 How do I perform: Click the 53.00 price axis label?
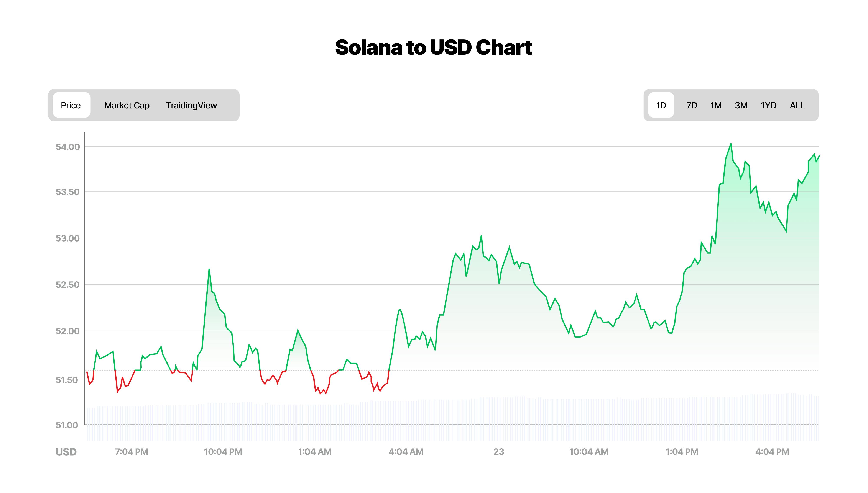(68, 238)
